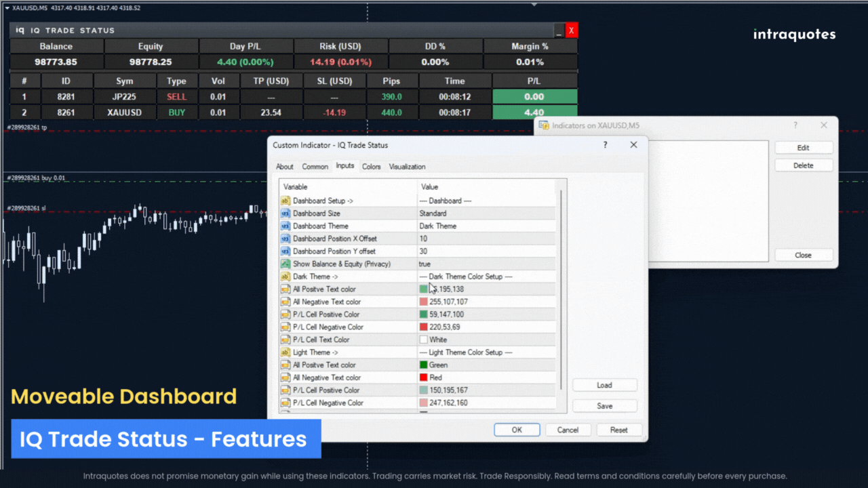The width and height of the screenshot is (868, 488).
Task: Click Close button in Indicators window
Action: coord(804,255)
